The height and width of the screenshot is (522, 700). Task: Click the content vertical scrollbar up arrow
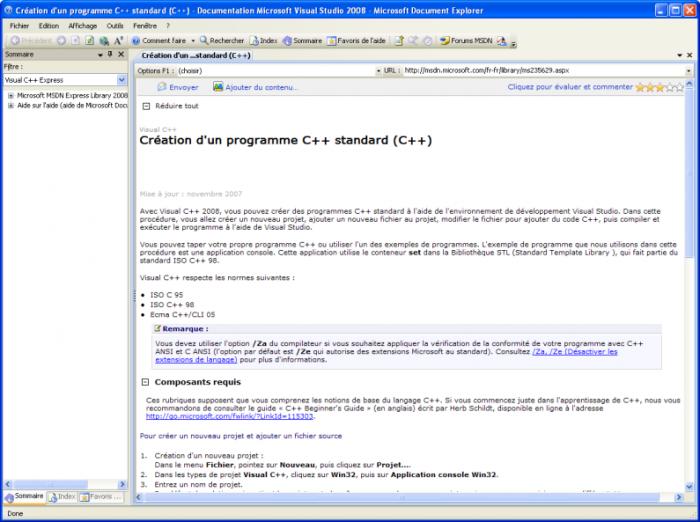tap(689, 84)
